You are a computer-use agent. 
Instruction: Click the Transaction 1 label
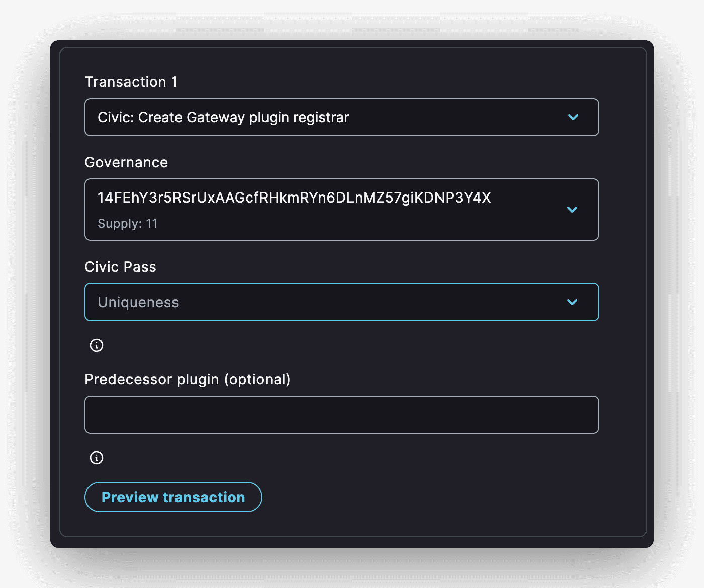131,82
